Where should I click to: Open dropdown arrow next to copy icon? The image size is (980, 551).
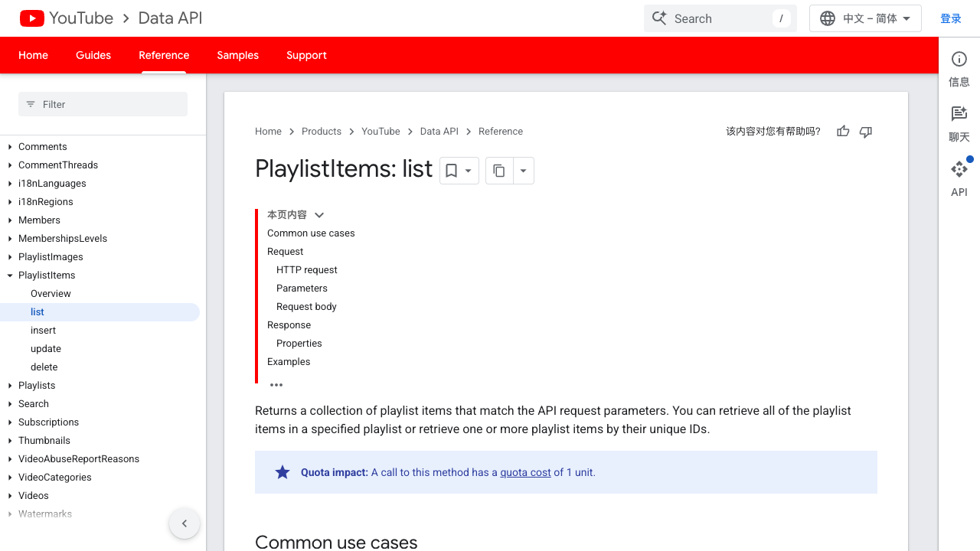pos(523,171)
